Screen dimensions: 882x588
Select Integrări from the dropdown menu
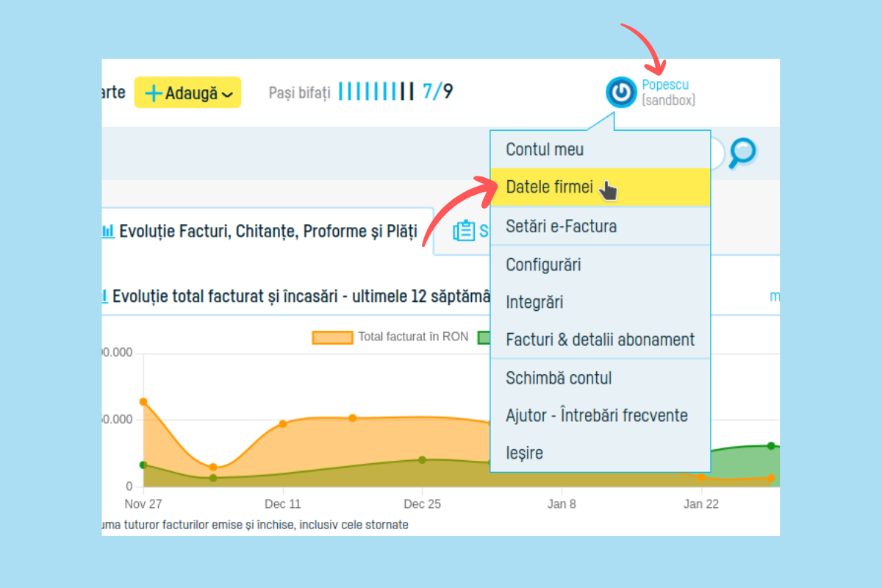pos(534,302)
